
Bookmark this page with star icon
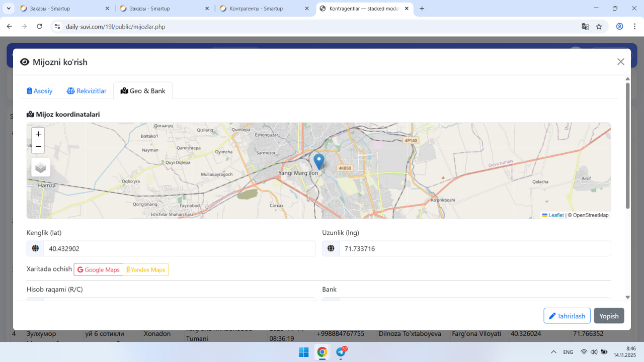pos(599,27)
